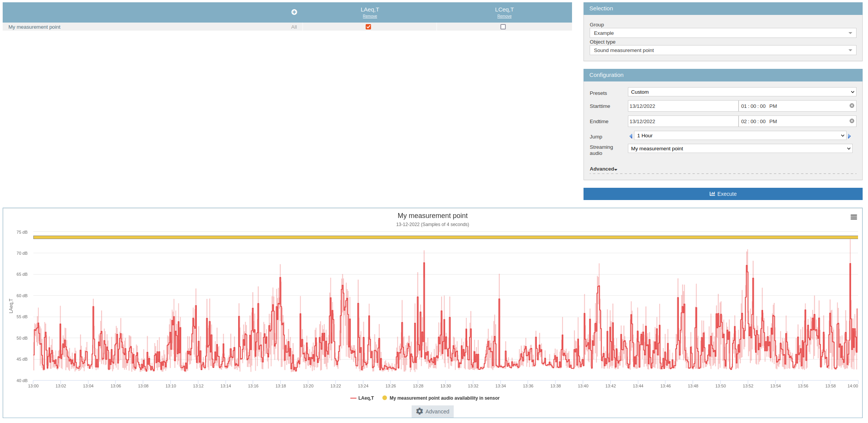Jump back one period with left arrow

[x=631, y=136]
